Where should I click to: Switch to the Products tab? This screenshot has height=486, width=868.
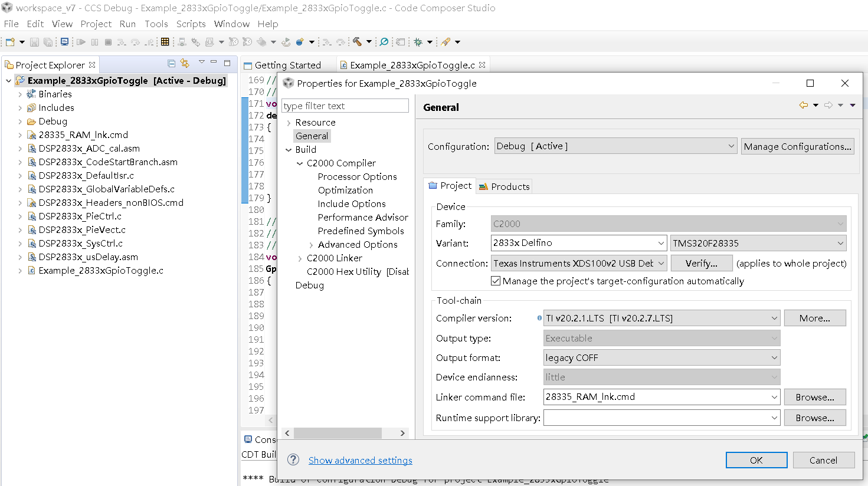(505, 186)
